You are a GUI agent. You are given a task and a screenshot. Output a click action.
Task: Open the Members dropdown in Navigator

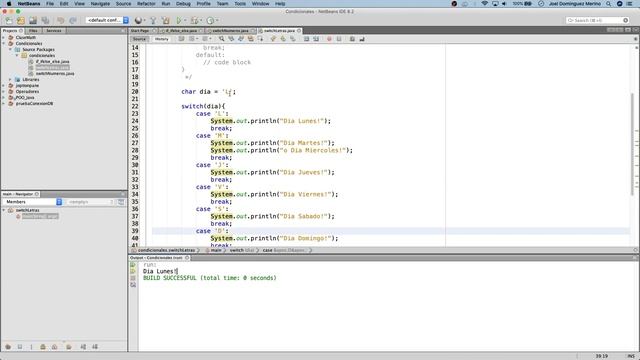pos(32,202)
